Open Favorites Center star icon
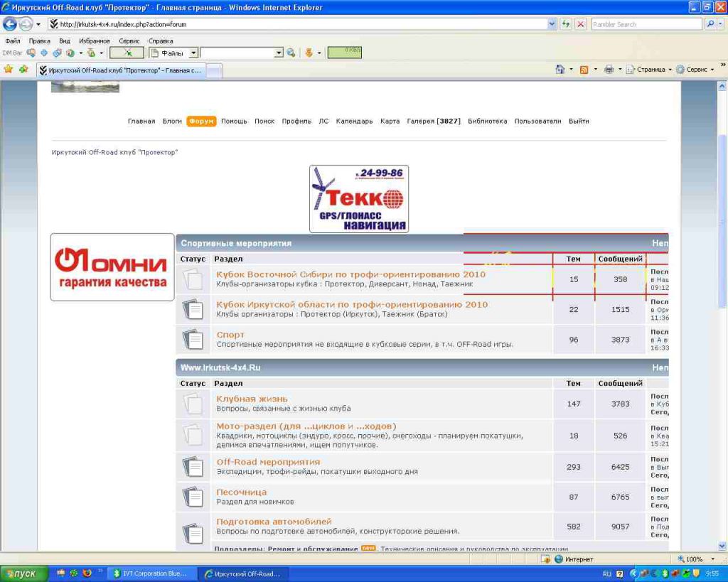The width and height of the screenshot is (728, 582). [9, 70]
